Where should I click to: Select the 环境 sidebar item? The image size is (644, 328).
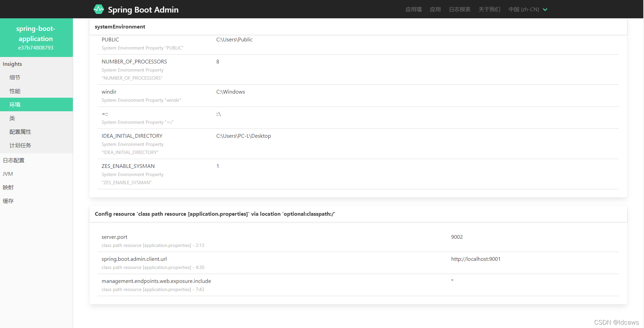pos(36,104)
